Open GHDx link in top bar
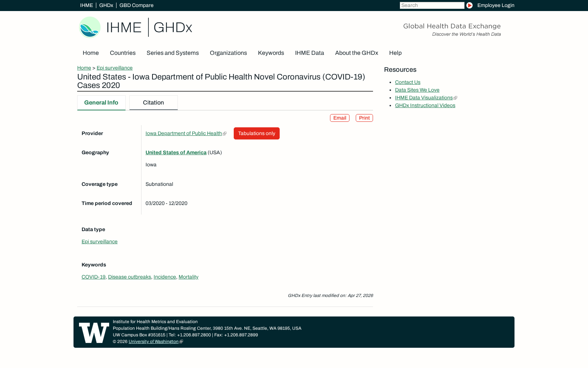The height and width of the screenshot is (368, 588). (x=106, y=5)
